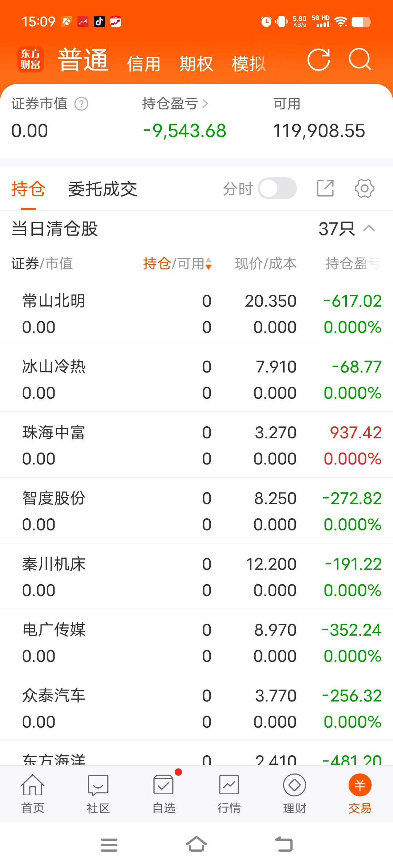This screenshot has width=393, height=868.
Task: Open the share/export icon
Action: pos(325,188)
